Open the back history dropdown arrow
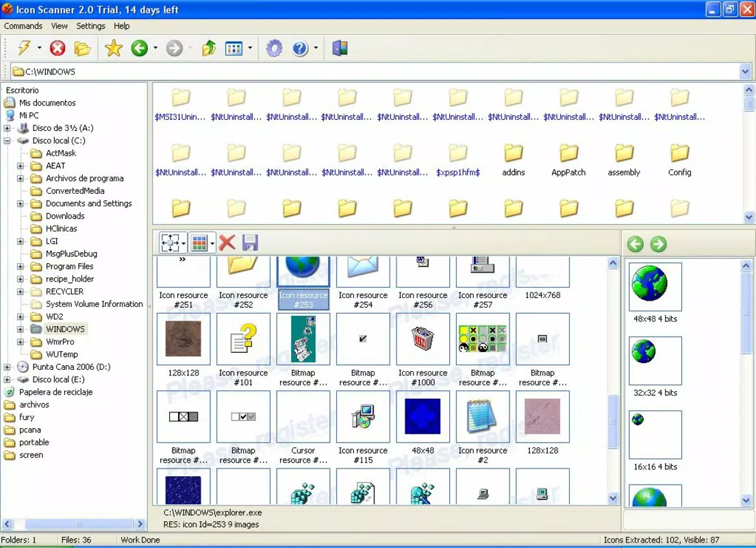Viewport: 756px width, 548px height. click(155, 48)
